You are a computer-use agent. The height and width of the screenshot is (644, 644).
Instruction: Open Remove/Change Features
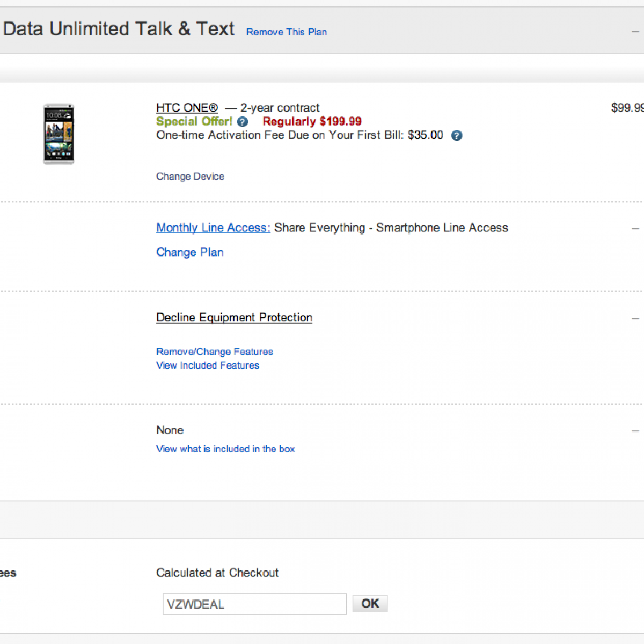coord(214,352)
